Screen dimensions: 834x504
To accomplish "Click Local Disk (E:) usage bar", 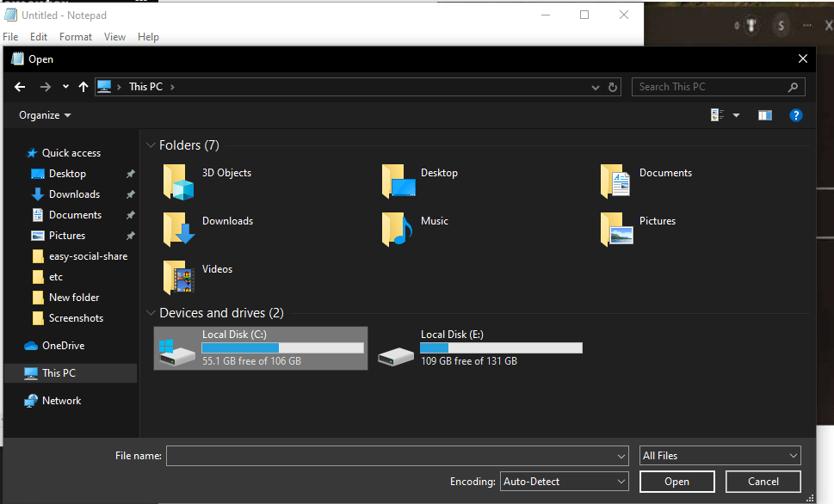I will pyautogui.click(x=501, y=347).
